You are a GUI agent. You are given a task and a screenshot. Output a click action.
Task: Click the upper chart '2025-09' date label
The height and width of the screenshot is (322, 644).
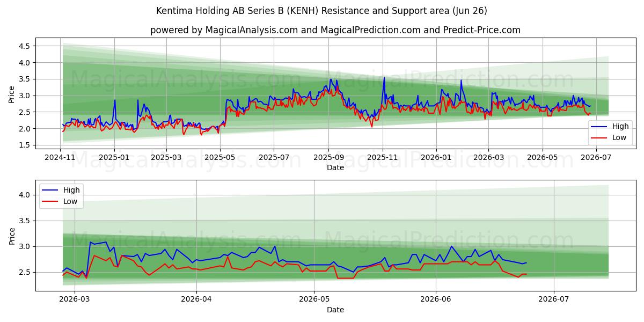click(328, 157)
